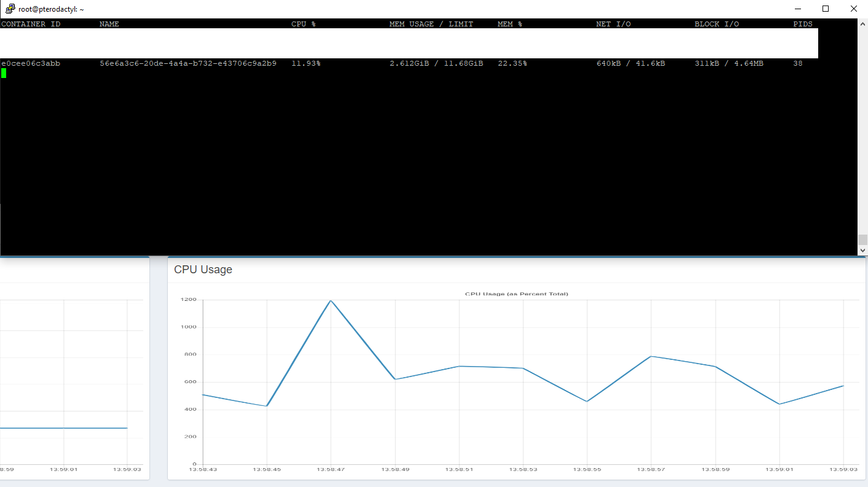Click the 1200 peak point at 13:58:47
The height and width of the screenshot is (487, 868).
[331, 300]
